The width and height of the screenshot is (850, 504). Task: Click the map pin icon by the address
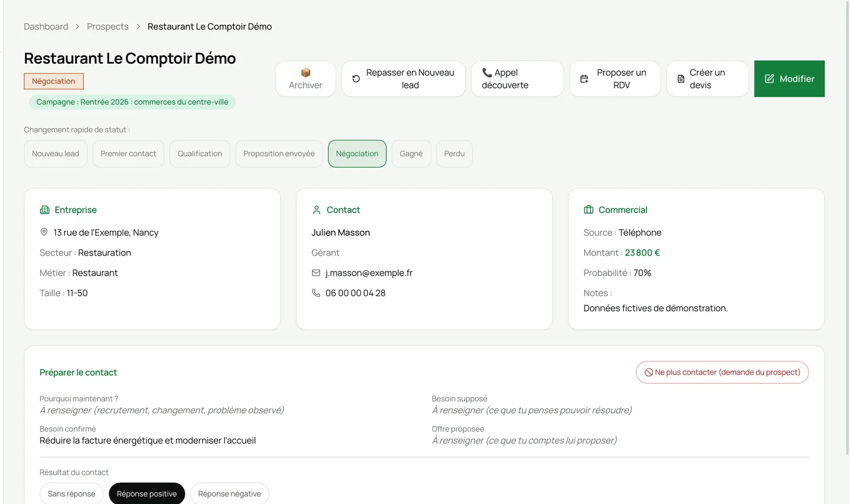[x=44, y=232]
